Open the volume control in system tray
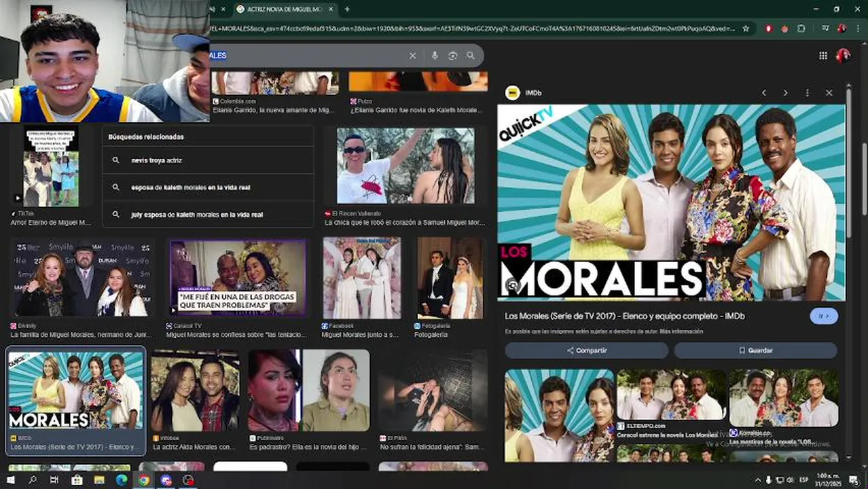Screen dimensions: 868x489 click(x=791, y=480)
